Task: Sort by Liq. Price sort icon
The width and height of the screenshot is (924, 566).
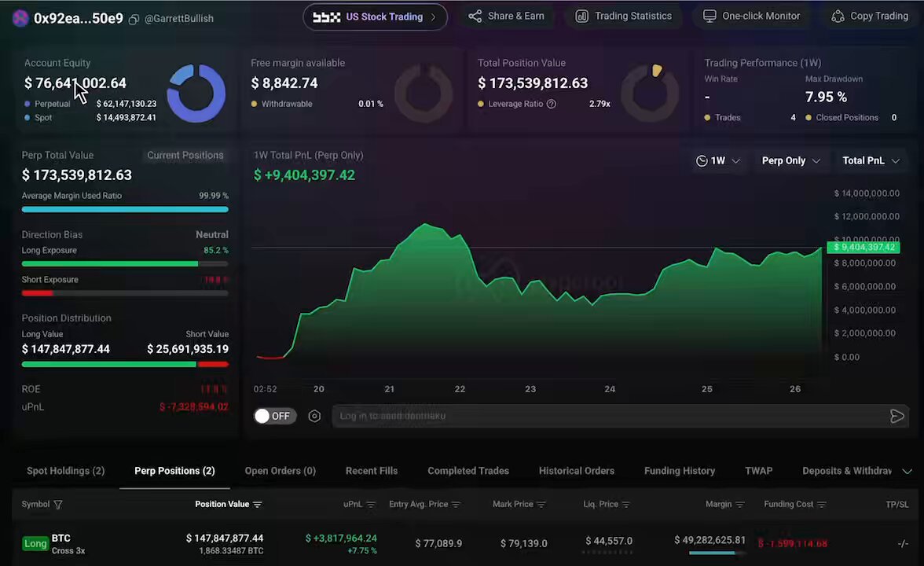Action: click(625, 505)
